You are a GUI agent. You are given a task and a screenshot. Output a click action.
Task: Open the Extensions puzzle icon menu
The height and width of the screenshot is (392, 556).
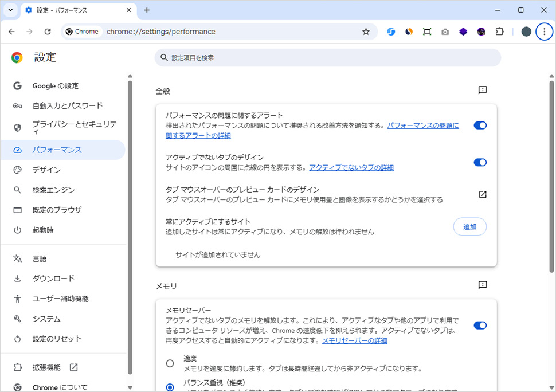tap(499, 32)
